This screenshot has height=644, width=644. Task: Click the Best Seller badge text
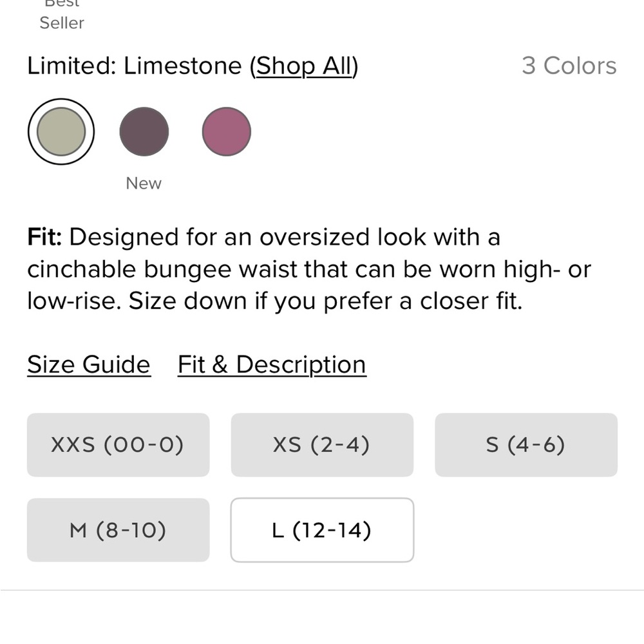click(62, 14)
